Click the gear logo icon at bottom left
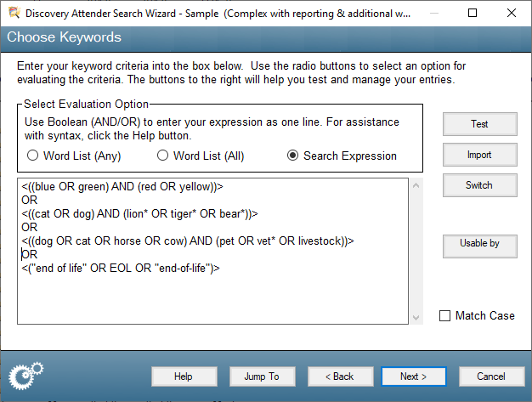The height and width of the screenshot is (402, 532). coord(25,375)
